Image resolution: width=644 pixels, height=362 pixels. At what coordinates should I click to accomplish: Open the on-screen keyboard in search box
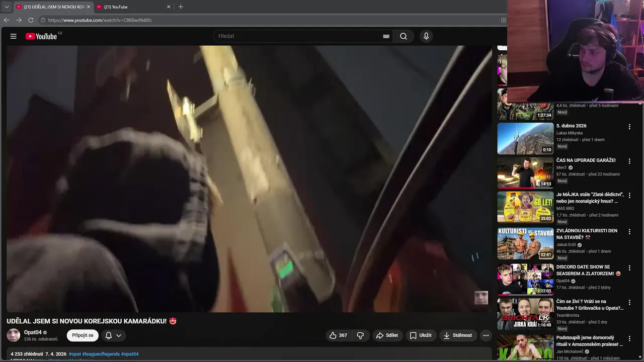(386, 36)
